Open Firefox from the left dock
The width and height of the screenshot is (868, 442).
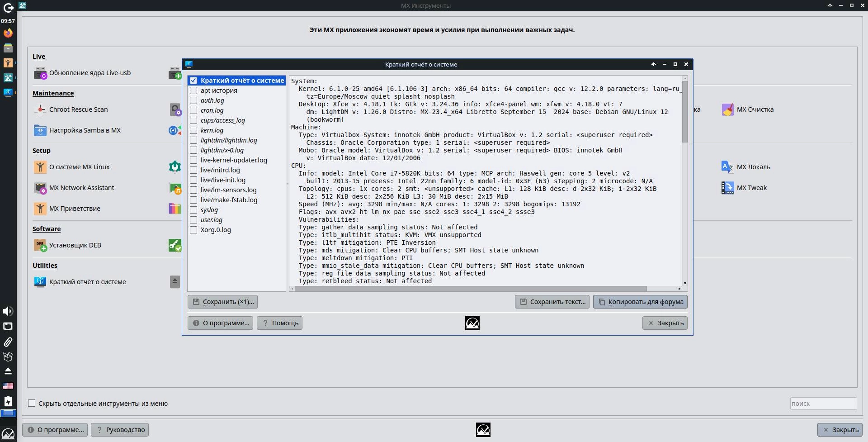pyautogui.click(x=8, y=33)
